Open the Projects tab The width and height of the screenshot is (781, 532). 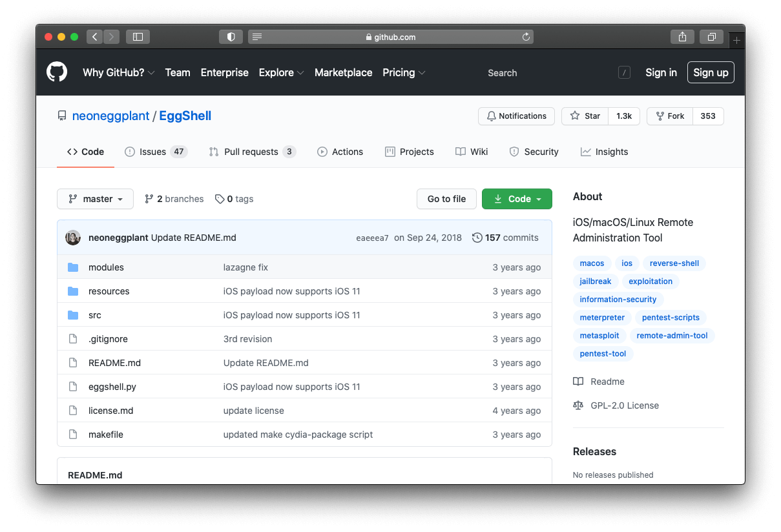click(x=410, y=152)
